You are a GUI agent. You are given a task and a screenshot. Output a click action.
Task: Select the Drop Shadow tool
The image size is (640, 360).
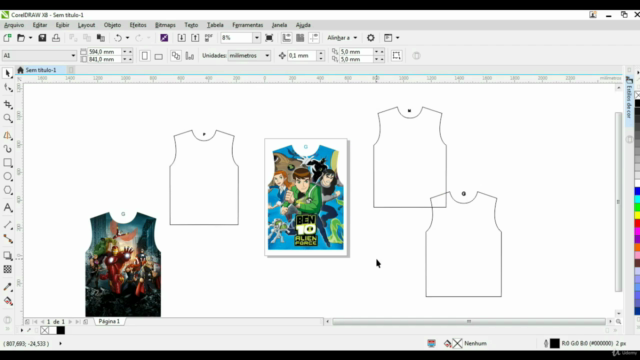(x=8, y=256)
